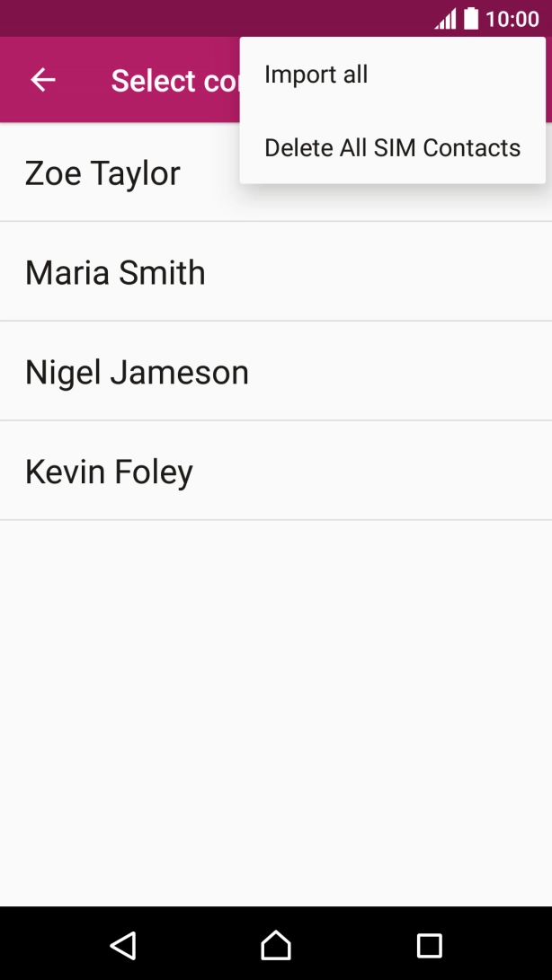
Task: Open the Recents square navigation button
Action: (x=429, y=945)
